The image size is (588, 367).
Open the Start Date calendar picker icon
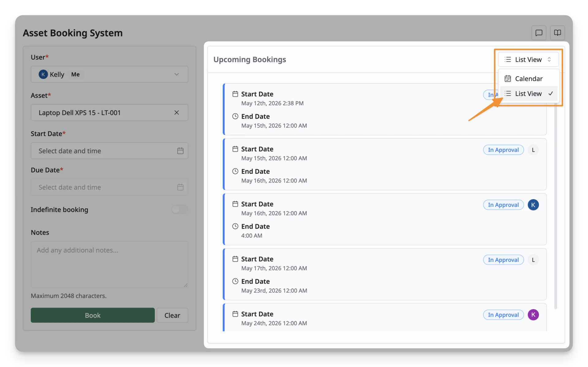pos(180,151)
